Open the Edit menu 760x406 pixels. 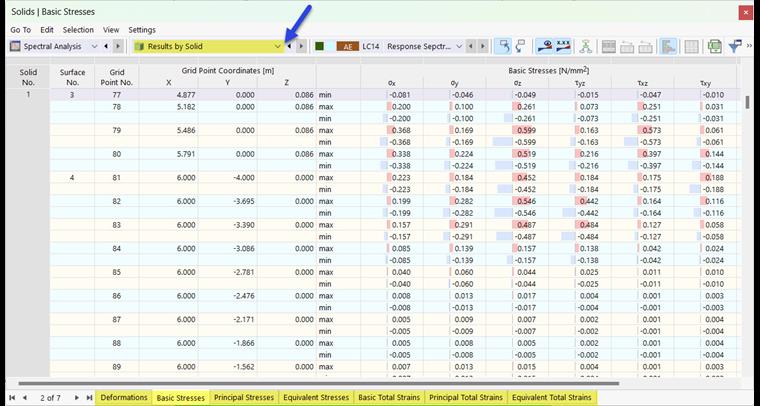click(x=47, y=30)
